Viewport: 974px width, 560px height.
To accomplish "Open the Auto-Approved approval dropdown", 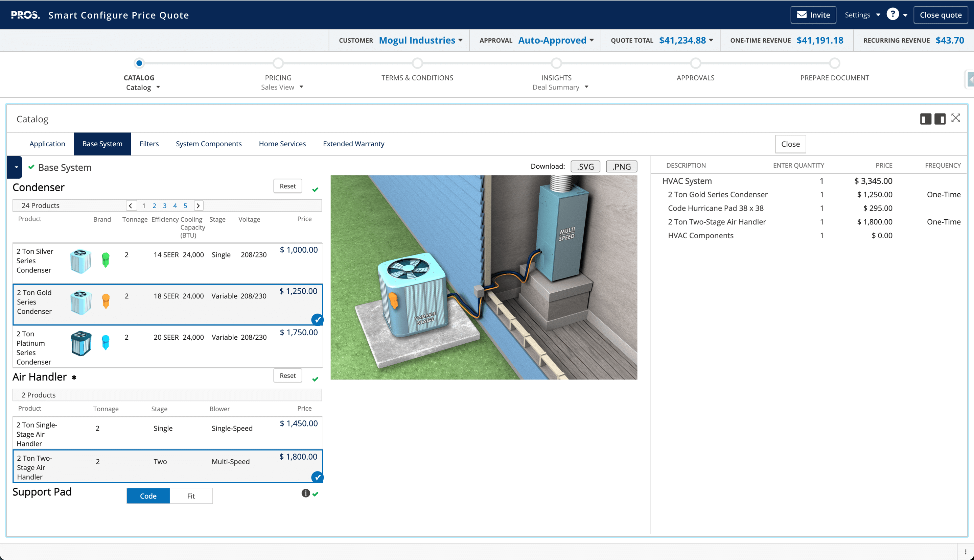I will point(592,40).
